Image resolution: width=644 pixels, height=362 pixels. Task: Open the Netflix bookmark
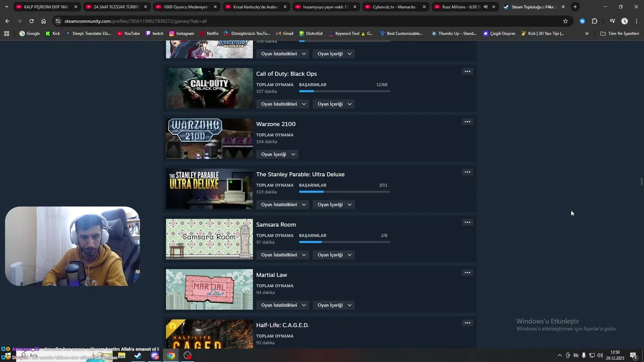tap(209, 34)
